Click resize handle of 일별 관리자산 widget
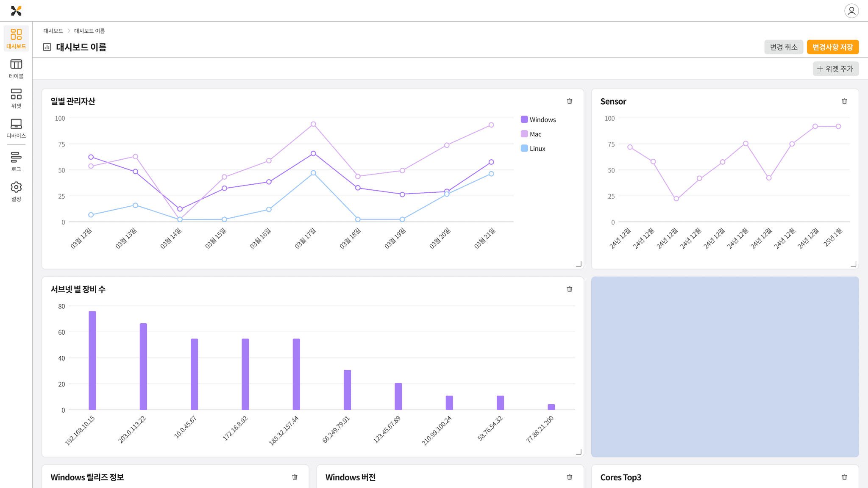Screen dimensions: 868x488 click(x=579, y=264)
